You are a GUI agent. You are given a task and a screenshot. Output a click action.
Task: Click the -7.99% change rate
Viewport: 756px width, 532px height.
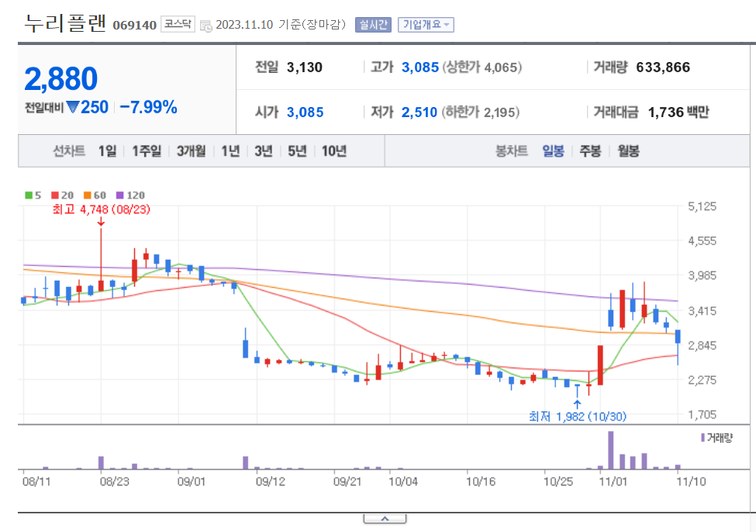149,107
